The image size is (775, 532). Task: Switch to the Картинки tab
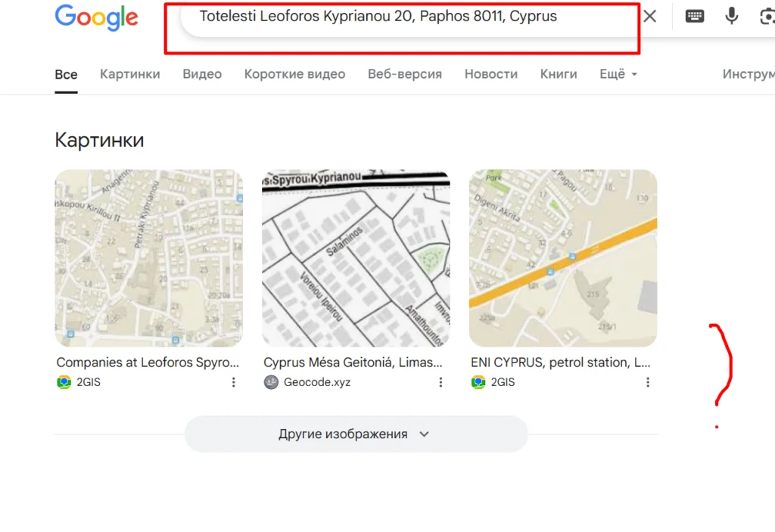coord(130,74)
